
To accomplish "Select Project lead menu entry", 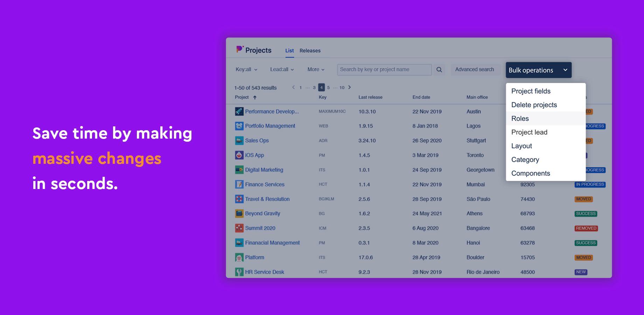I will [x=546, y=132].
